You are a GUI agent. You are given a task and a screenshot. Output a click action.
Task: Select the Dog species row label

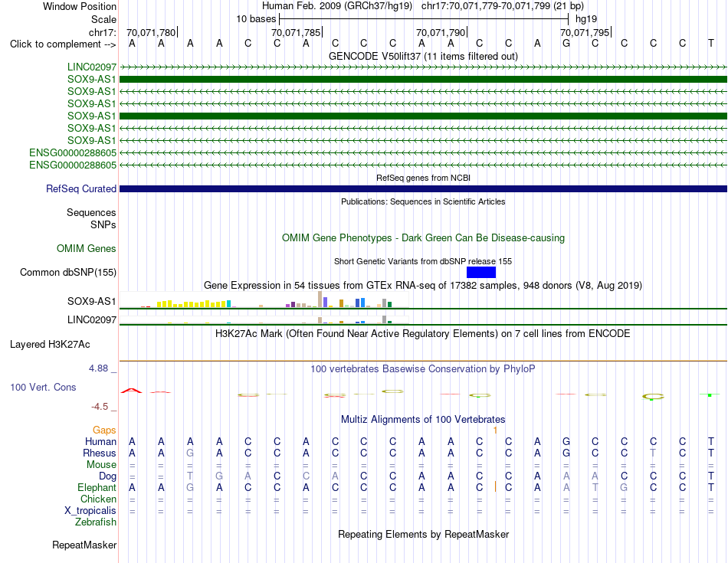coord(107,476)
